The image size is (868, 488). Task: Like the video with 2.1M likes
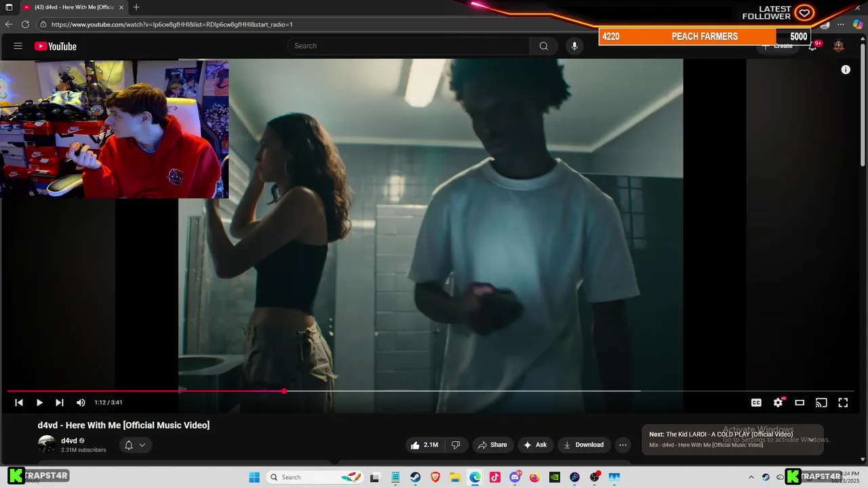pyautogui.click(x=424, y=445)
